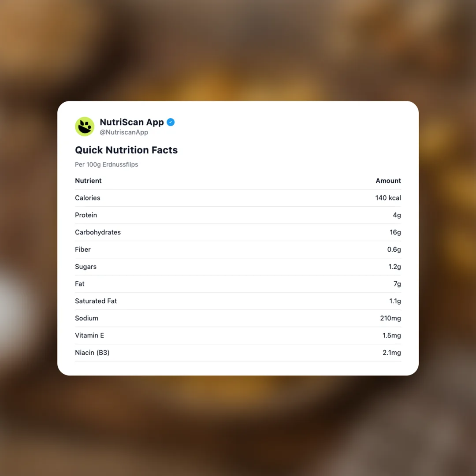The image size is (476, 476).
Task: Click the 210mg sodium value
Action: [390, 318]
